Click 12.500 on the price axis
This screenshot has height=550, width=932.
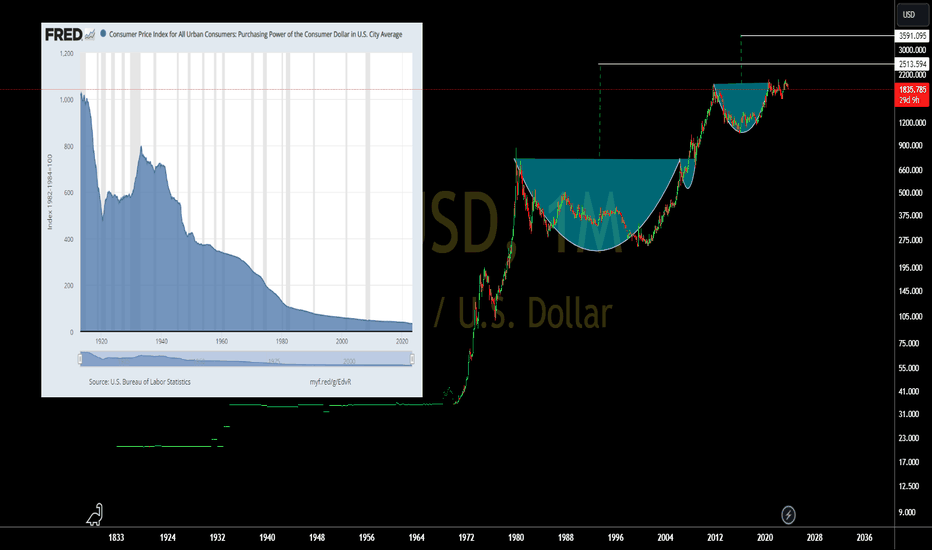tap(909, 486)
